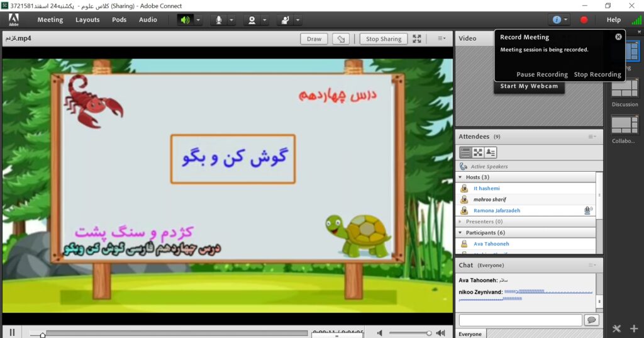Select the Collaboration layout thumbnail
This screenshot has width=644, height=338.
[x=625, y=125]
